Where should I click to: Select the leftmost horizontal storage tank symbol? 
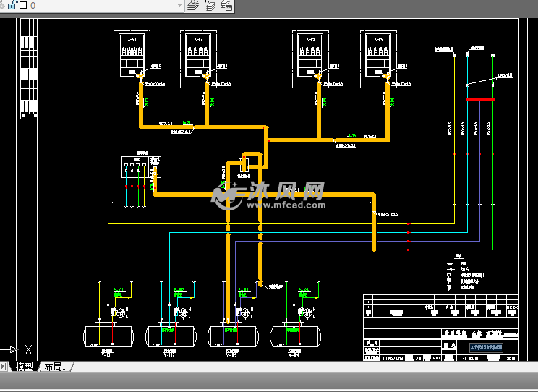pos(108,336)
